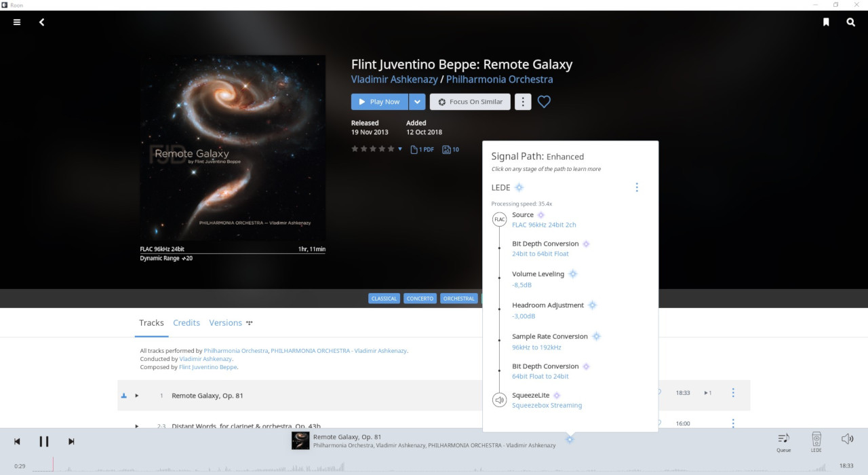This screenshot has height=475, width=868.
Task: Click the FLAC source circle icon
Action: click(x=499, y=219)
